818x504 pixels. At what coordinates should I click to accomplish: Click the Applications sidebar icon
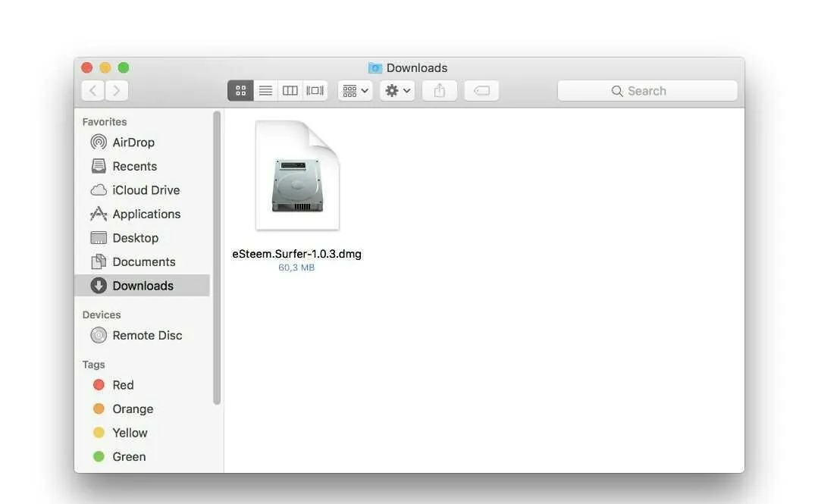[x=98, y=214]
